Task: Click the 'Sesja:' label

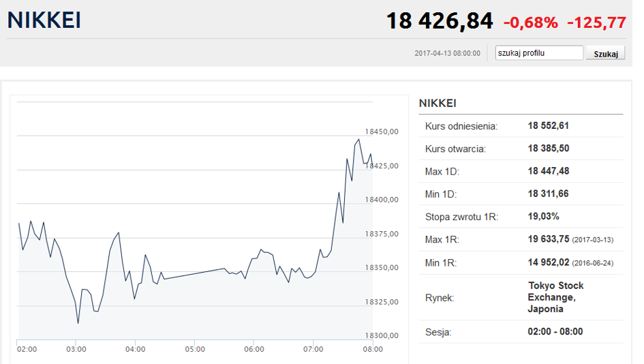Action: [438, 332]
